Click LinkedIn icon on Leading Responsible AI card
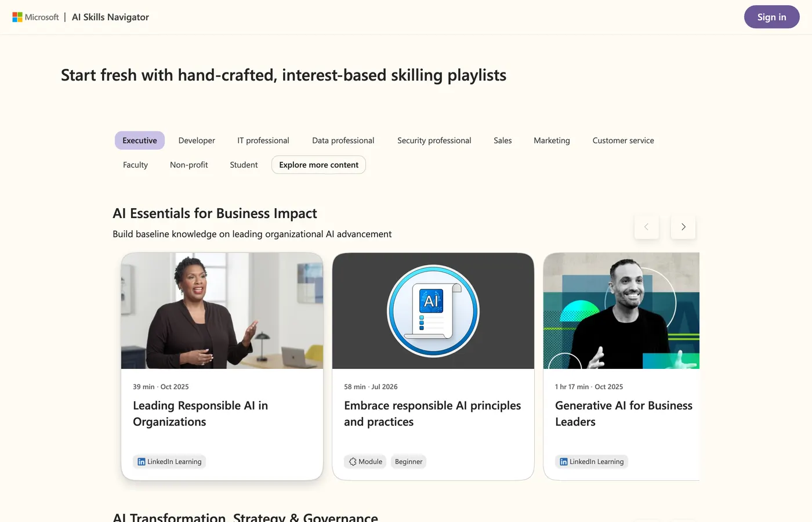This screenshot has width=812, height=522. (142, 462)
